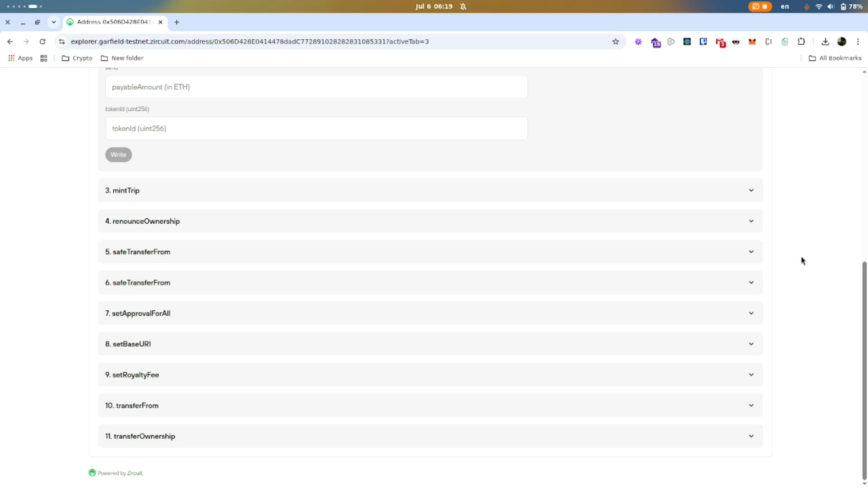The image size is (868, 488).
Task: Click the red badge extension icon
Action: coord(720,42)
